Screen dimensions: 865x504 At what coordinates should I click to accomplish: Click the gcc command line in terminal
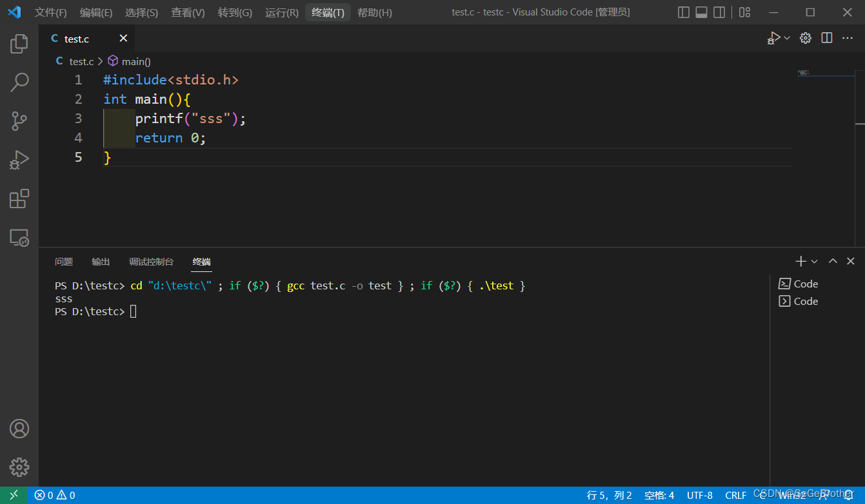(x=290, y=286)
